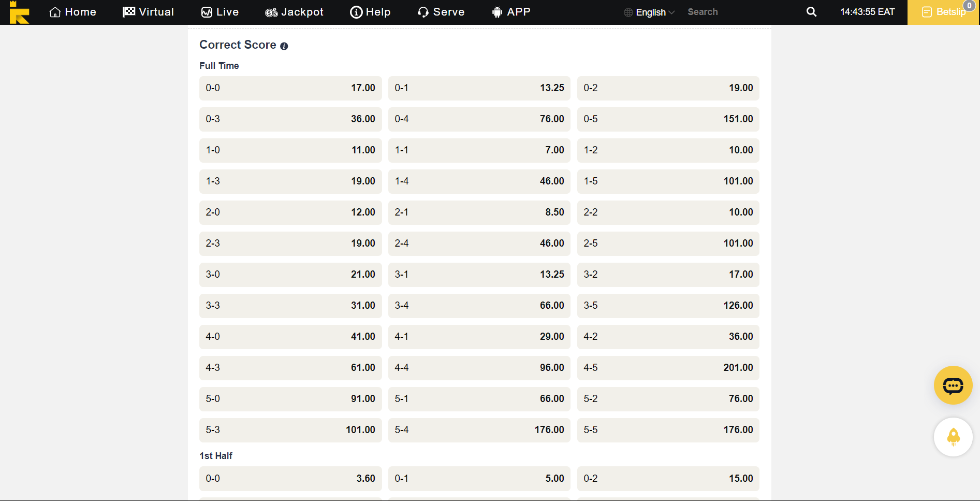Choose score 4-1 at 29.00
The image size is (980, 501).
click(479, 337)
